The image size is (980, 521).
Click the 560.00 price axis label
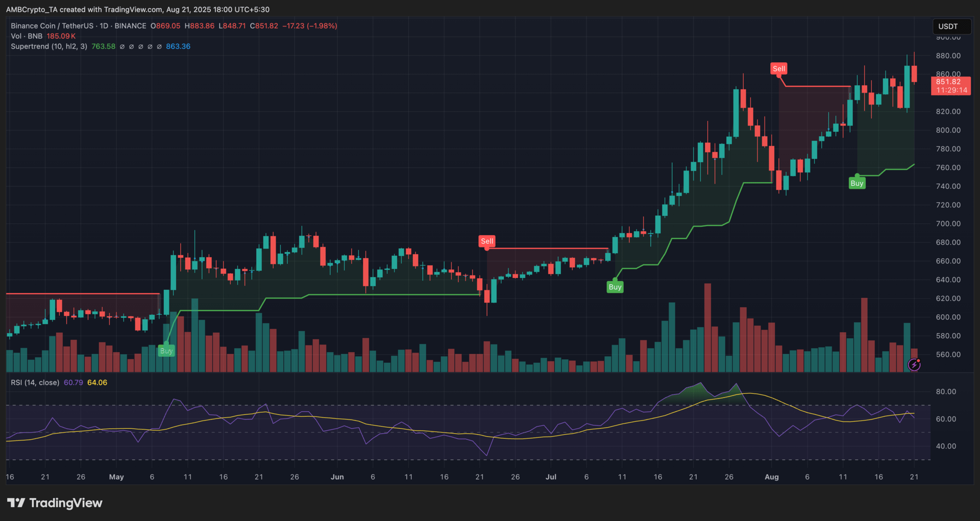coord(948,355)
